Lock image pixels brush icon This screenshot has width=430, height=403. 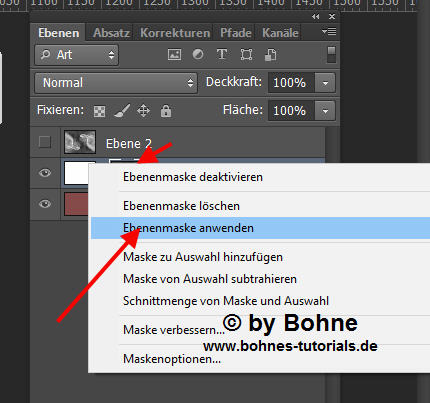(122, 111)
